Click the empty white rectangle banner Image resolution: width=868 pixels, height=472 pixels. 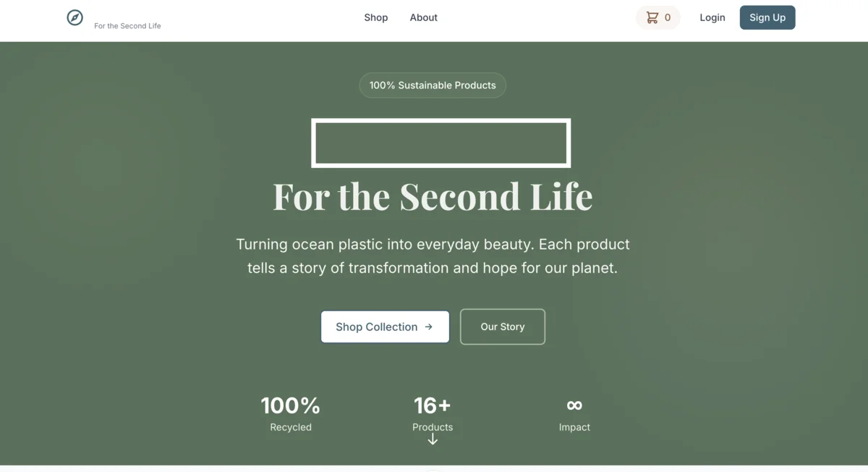pos(441,143)
